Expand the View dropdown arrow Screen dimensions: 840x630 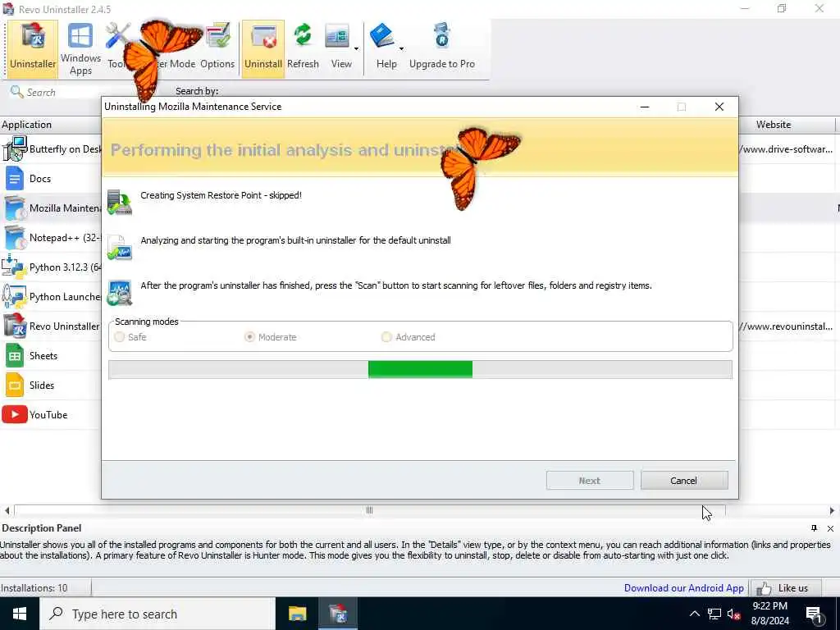click(356, 48)
